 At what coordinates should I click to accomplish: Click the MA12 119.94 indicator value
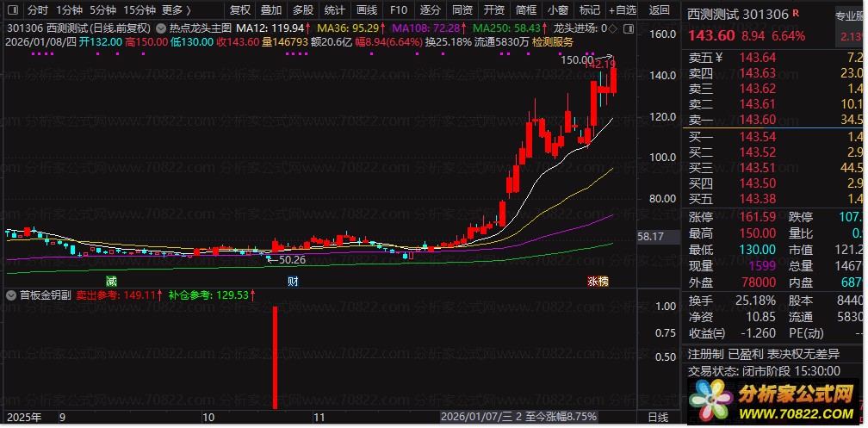[x=274, y=28]
